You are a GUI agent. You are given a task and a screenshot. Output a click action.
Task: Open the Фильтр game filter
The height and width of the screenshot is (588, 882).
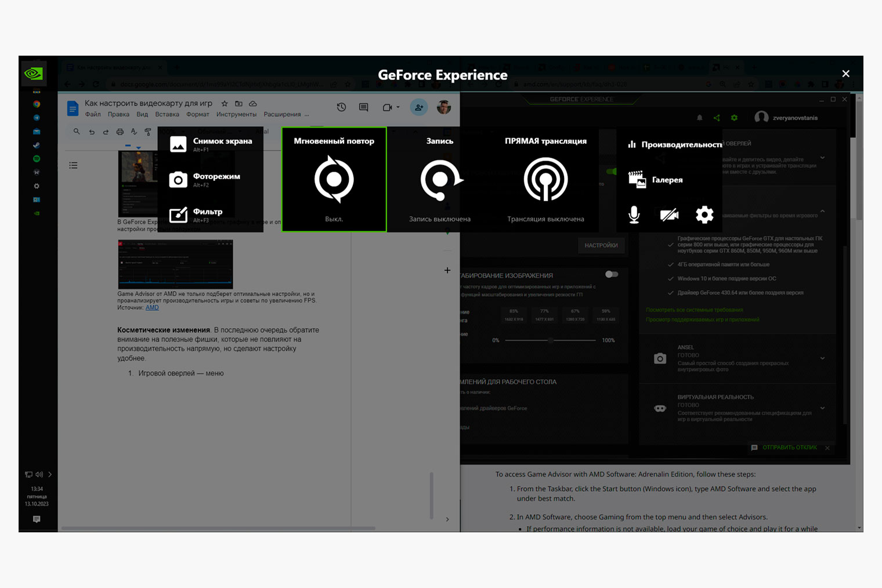196,215
